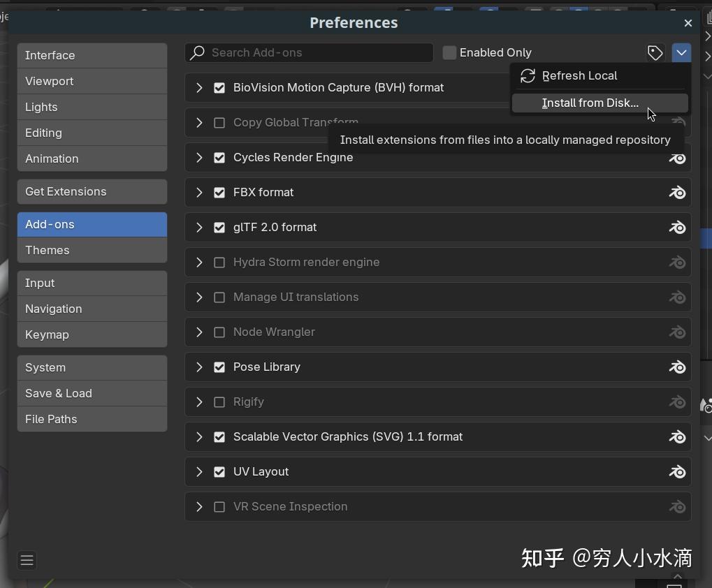Disable the Pose Library add-on checkbox

click(x=219, y=367)
